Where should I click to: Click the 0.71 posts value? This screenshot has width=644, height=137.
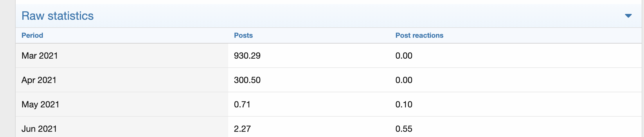point(242,104)
